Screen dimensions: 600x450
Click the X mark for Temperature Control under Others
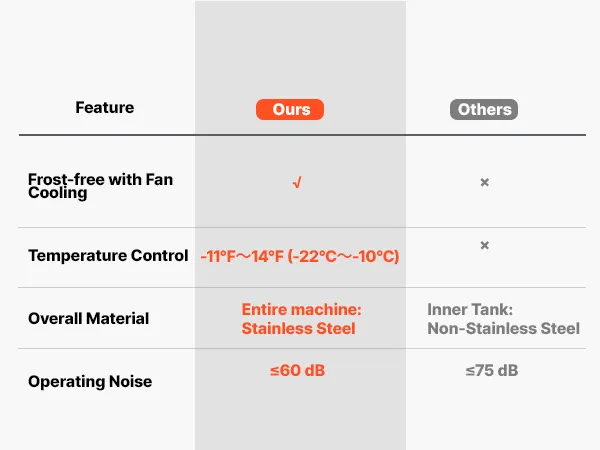click(485, 245)
